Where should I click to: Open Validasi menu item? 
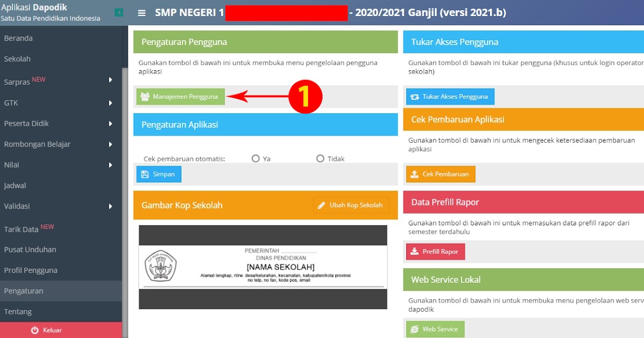(61, 206)
